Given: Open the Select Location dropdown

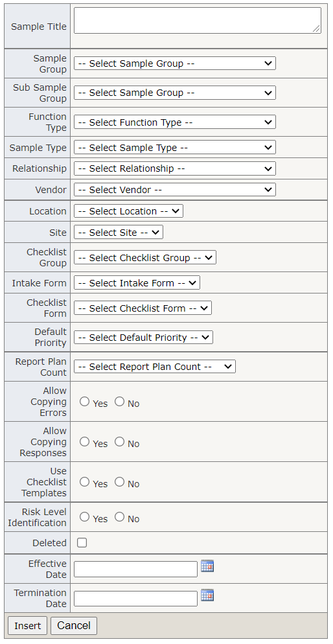Looking at the screenshot, I should [x=128, y=211].
